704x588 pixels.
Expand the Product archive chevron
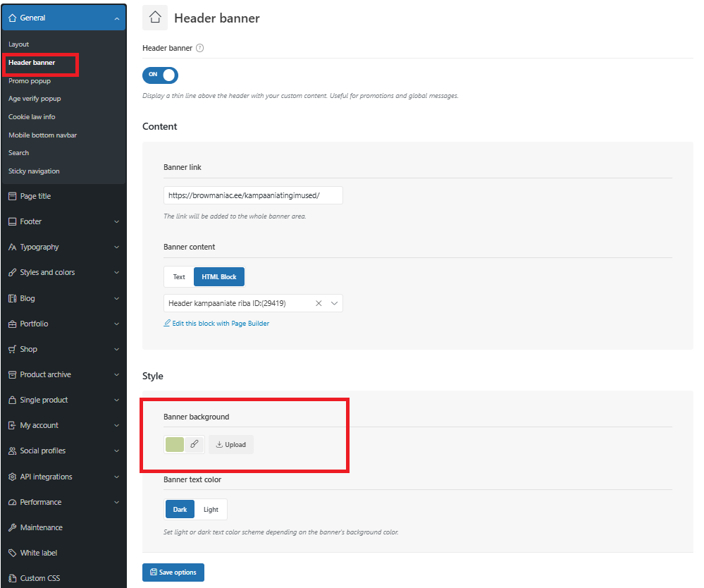pos(117,374)
